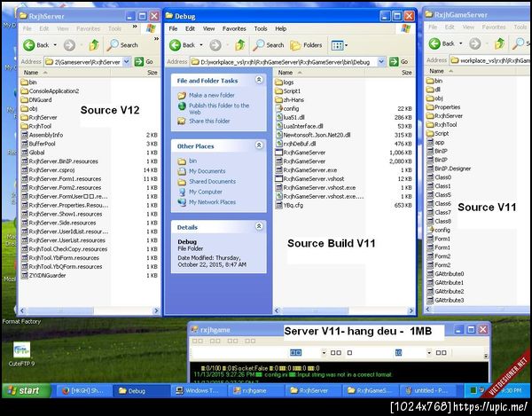Open Search in RxjhServer window toolbar
The image size is (532, 416).
pyautogui.click(x=122, y=44)
